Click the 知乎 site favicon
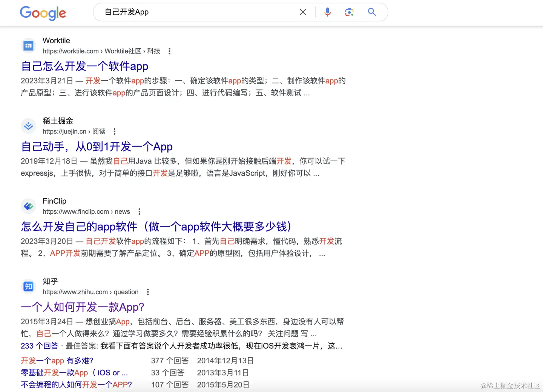The height and width of the screenshot is (392, 543). (28, 287)
